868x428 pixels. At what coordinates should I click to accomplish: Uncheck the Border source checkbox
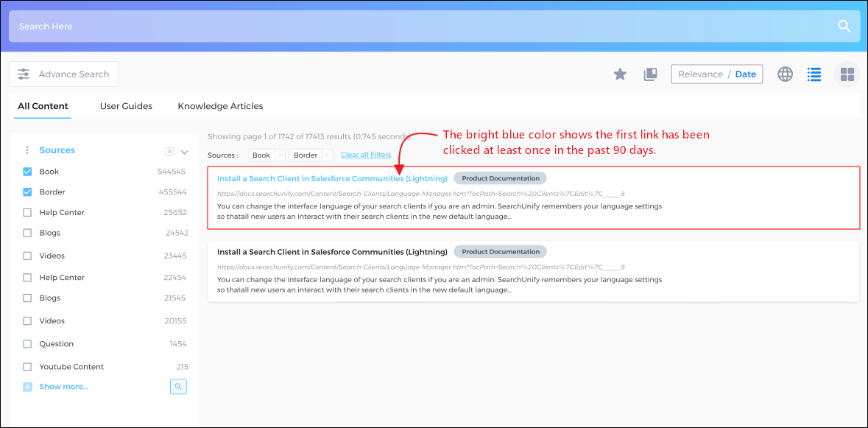pyautogui.click(x=27, y=192)
